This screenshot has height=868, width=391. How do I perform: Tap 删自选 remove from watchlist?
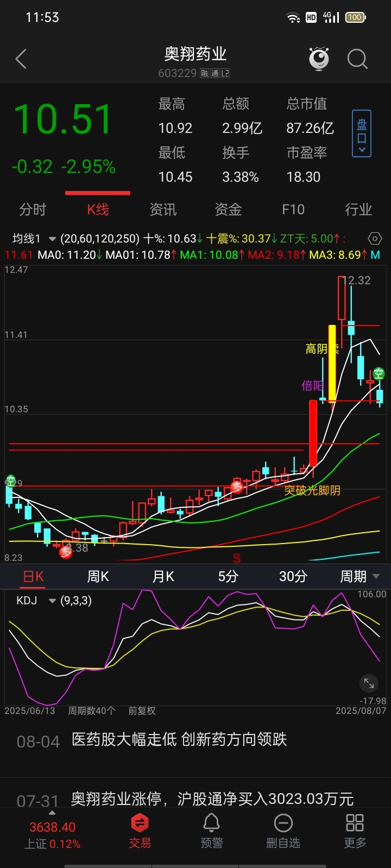pyautogui.click(x=283, y=831)
